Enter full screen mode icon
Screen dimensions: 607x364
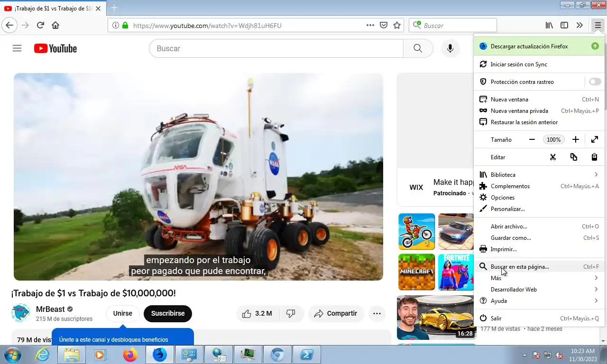click(x=595, y=139)
